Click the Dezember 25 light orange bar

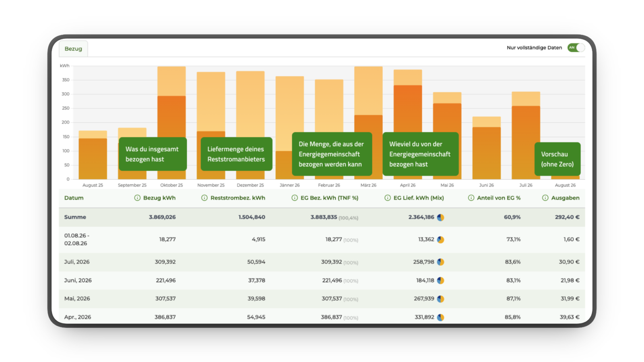click(250, 104)
